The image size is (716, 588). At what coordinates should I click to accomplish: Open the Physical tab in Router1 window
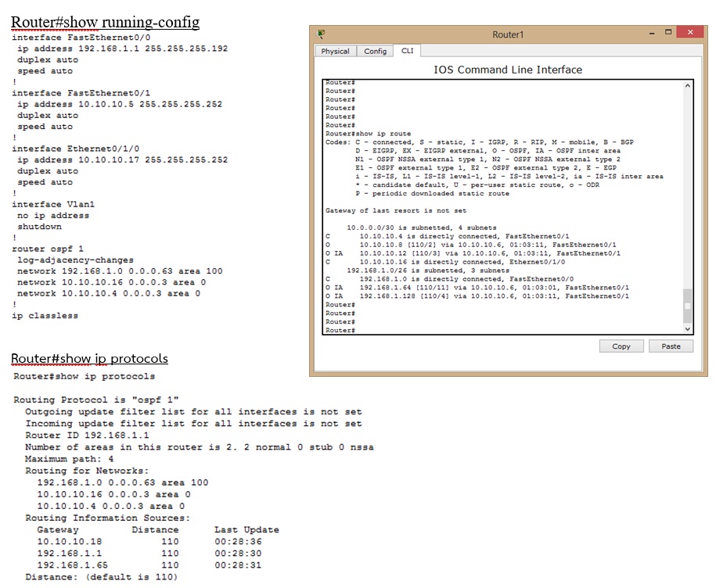tap(335, 51)
